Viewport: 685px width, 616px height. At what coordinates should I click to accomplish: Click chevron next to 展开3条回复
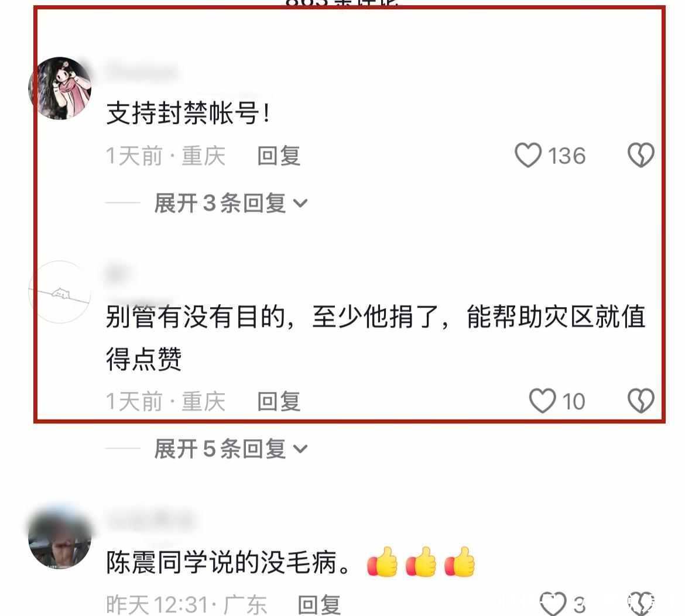tap(300, 204)
